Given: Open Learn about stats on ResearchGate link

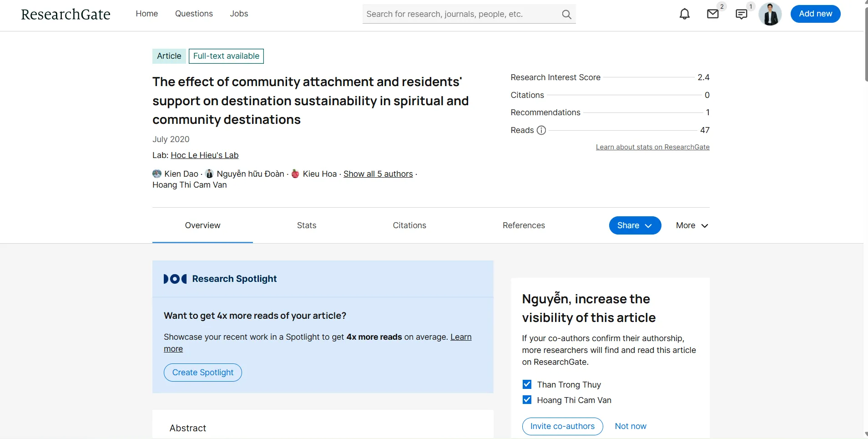Looking at the screenshot, I should [x=653, y=147].
